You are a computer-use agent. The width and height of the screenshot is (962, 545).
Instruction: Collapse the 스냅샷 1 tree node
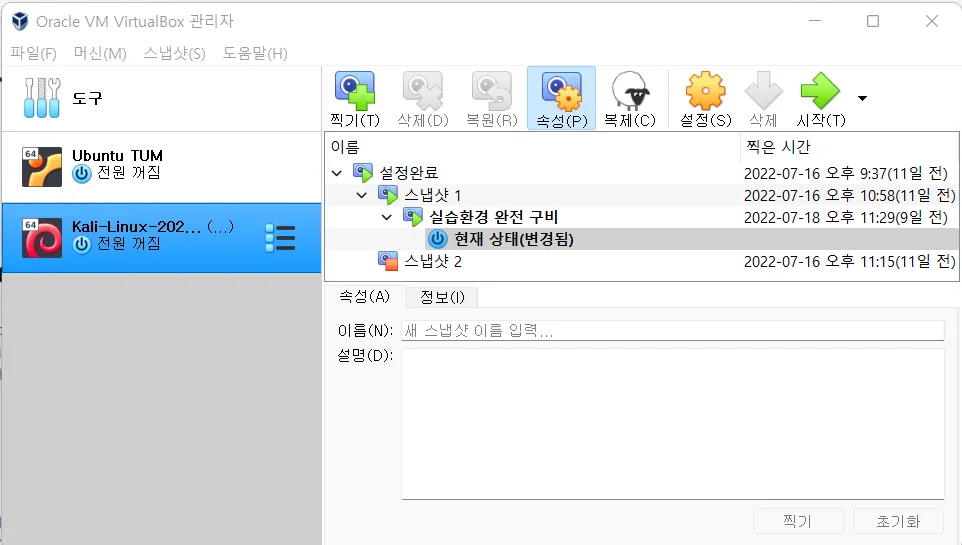(x=361, y=195)
